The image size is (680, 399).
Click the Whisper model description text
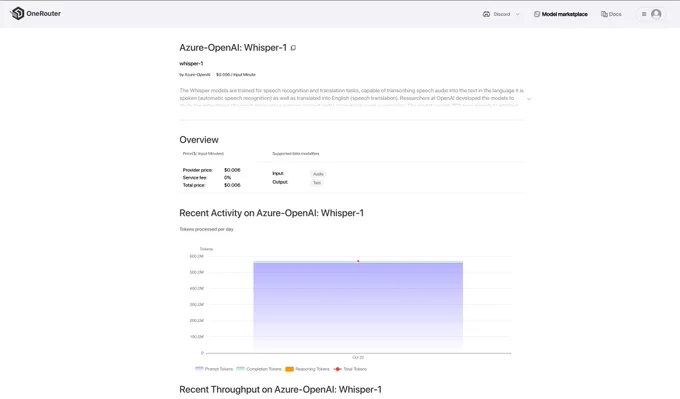pyautogui.click(x=351, y=98)
